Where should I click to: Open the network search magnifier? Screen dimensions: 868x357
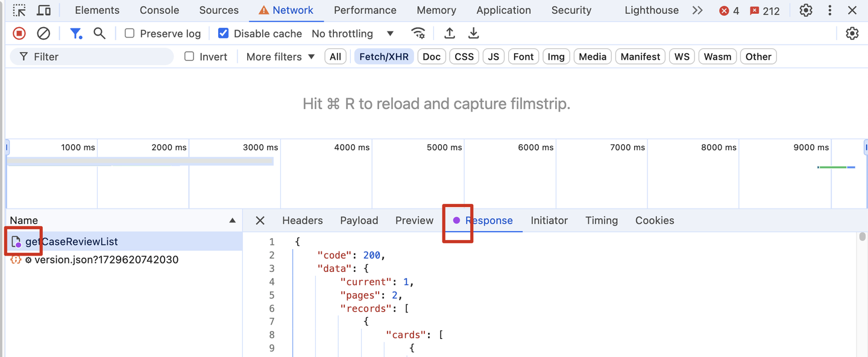point(99,34)
